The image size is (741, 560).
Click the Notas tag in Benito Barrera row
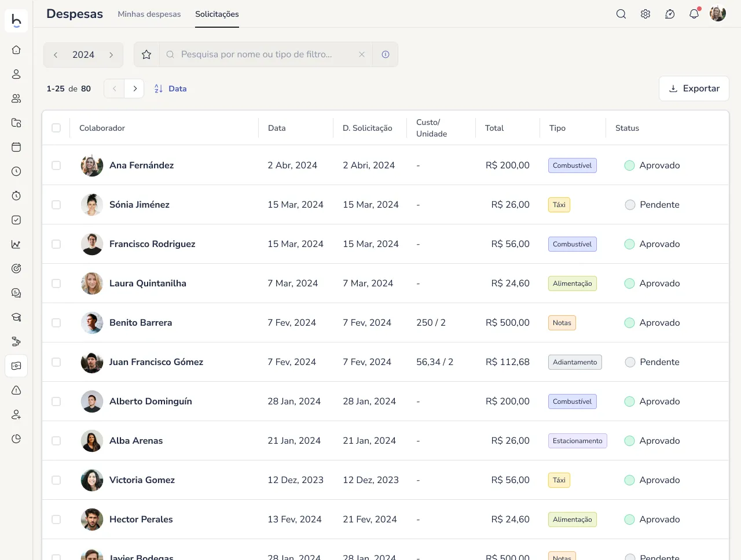(x=562, y=323)
